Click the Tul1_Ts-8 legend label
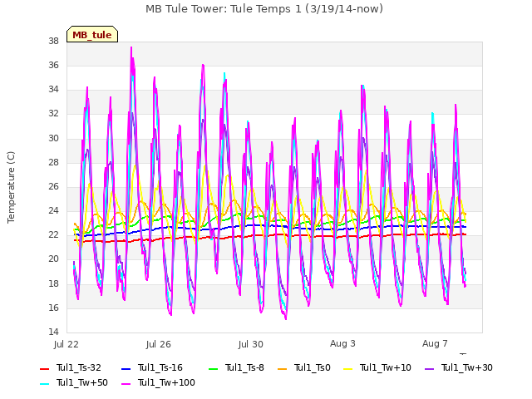Viewport: 532px width, 399px height. (244, 367)
